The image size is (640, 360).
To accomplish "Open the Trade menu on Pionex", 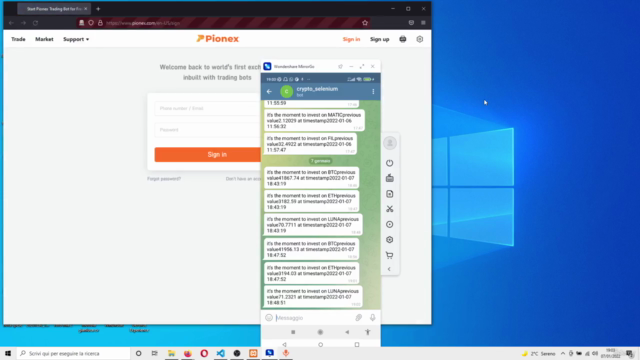I will click(18, 39).
